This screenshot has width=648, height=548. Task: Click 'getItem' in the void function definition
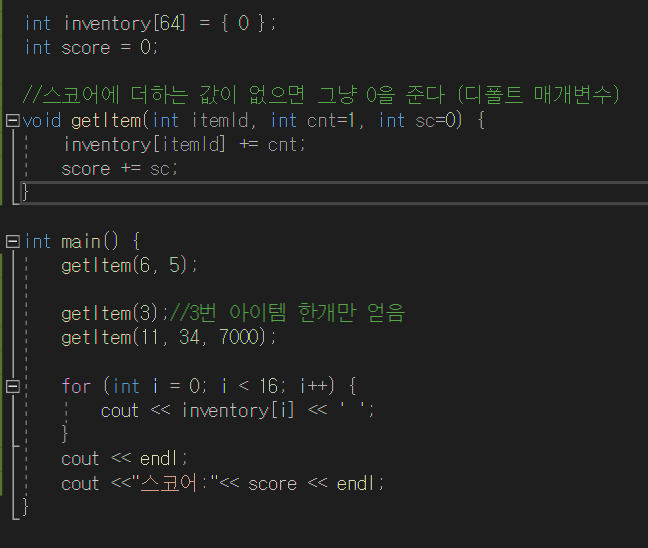pyautogui.click(x=106, y=121)
